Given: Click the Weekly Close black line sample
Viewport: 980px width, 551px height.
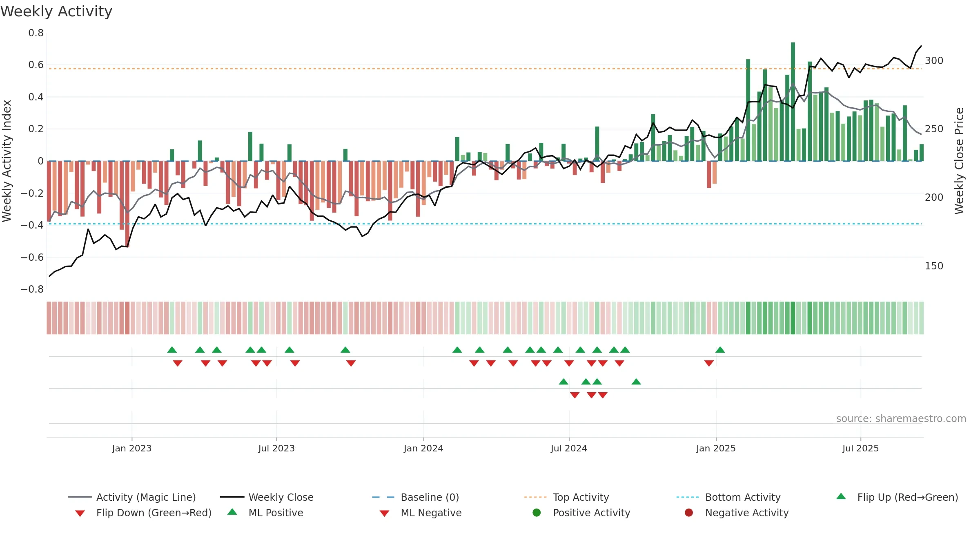Looking at the screenshot, I should pos(232,497).
